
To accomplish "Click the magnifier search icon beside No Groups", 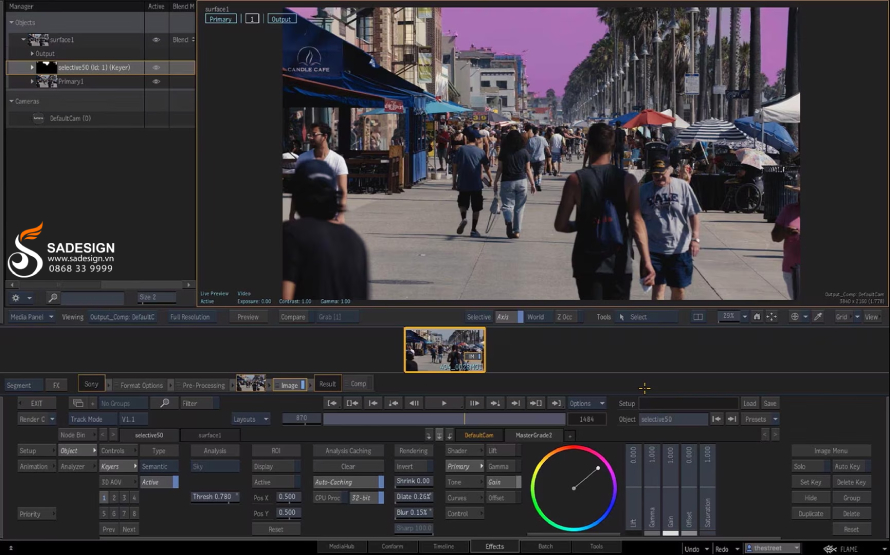I will point(165,403).
